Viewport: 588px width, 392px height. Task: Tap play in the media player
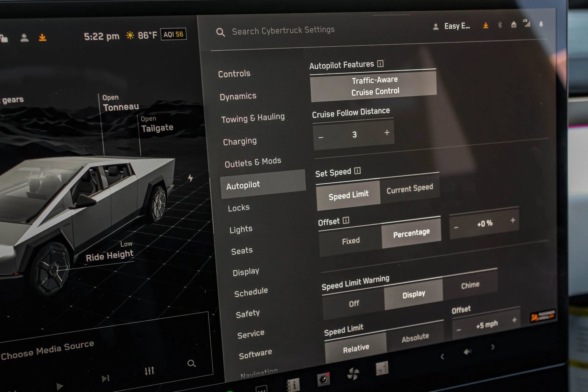click(x=60, y=386)
